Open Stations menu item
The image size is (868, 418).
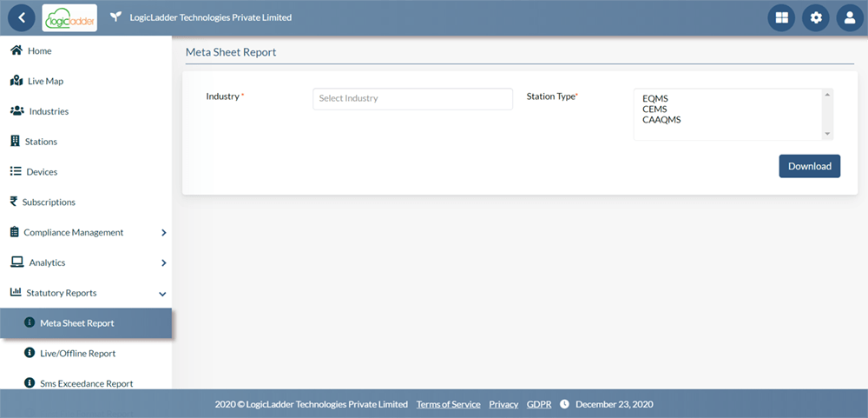[86, 142]
